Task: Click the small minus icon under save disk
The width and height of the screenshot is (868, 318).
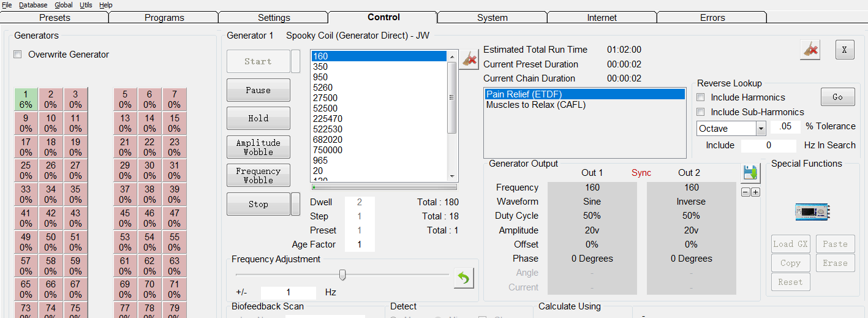Action: click(745, 192)
